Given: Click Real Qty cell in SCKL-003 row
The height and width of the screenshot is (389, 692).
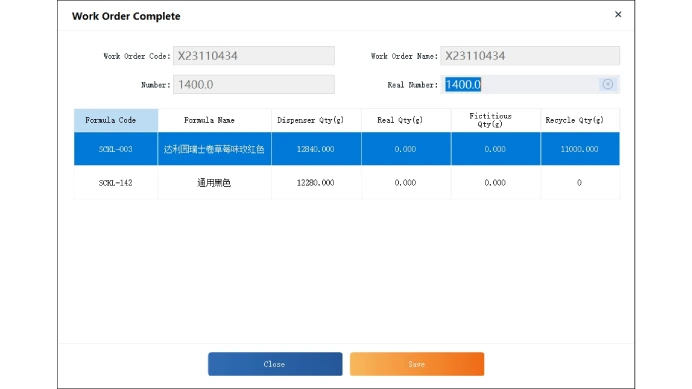Looking at the screenshot, I should click(x=406, y=149).
